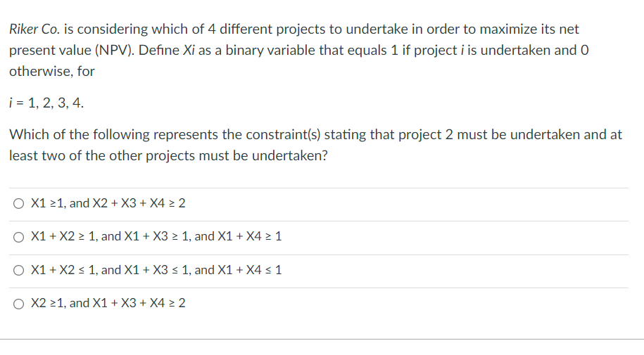Click the "Which of the following represents" sentence
The image size is (644, 355).
(316, 145)
